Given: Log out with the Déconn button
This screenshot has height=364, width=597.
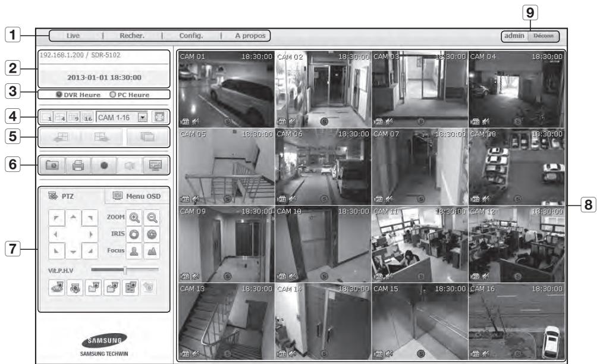Looking at the screenshot, I should (543, 36).
